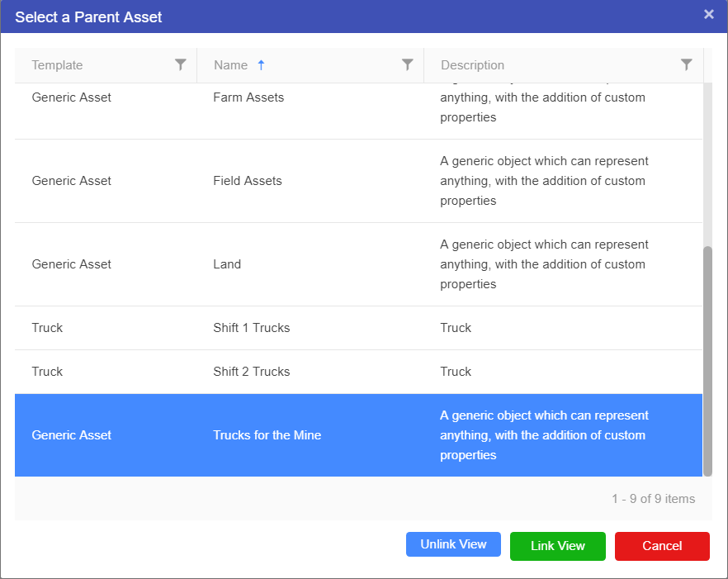Open the Name column filter icon
Image resolution: width=728 pixels, height=579 pixels.
pos(407,65)
